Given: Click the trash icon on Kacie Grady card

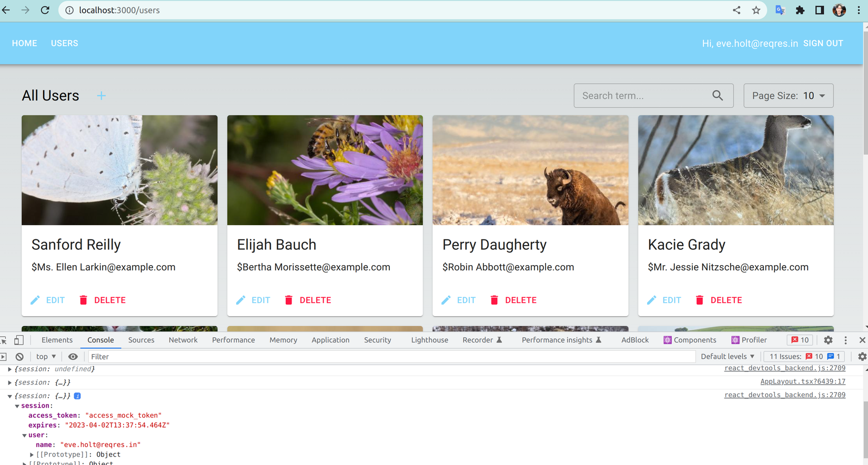Looking at the screenshot, I should click(700, 300).
